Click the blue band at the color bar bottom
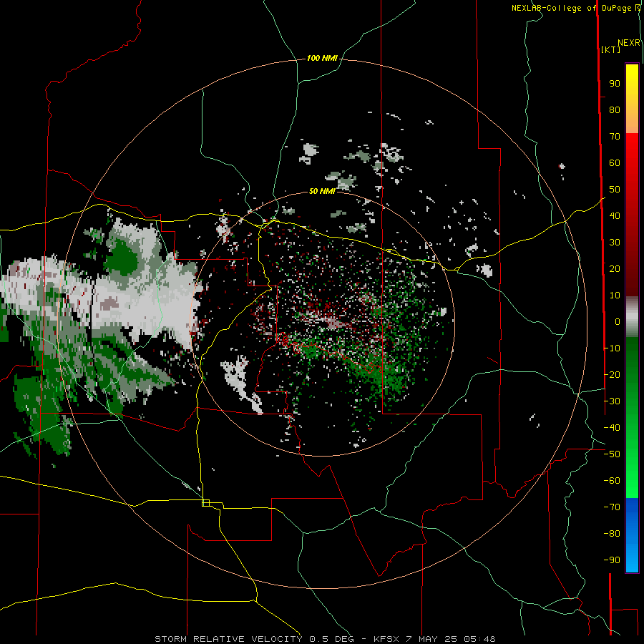644x644 pixels. tap(632, 535)
